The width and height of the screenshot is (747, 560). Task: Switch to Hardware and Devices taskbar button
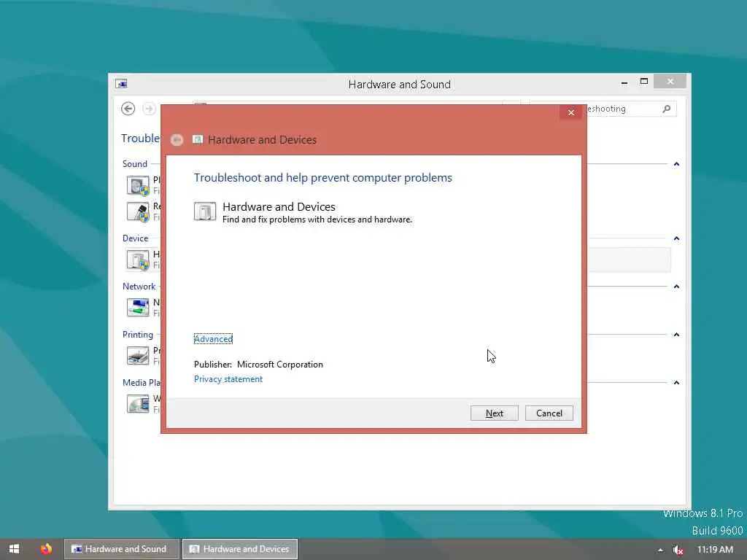click(x=240, y=549)
